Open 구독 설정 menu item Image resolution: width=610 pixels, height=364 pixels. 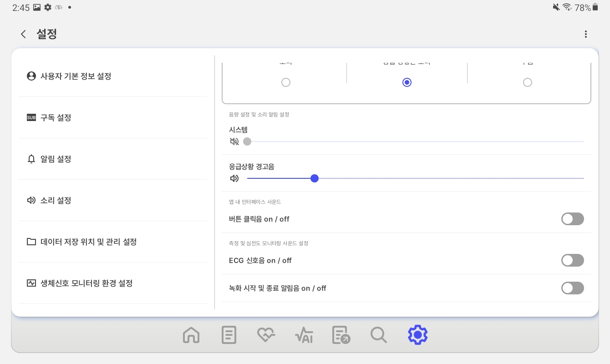pos(113,117)
